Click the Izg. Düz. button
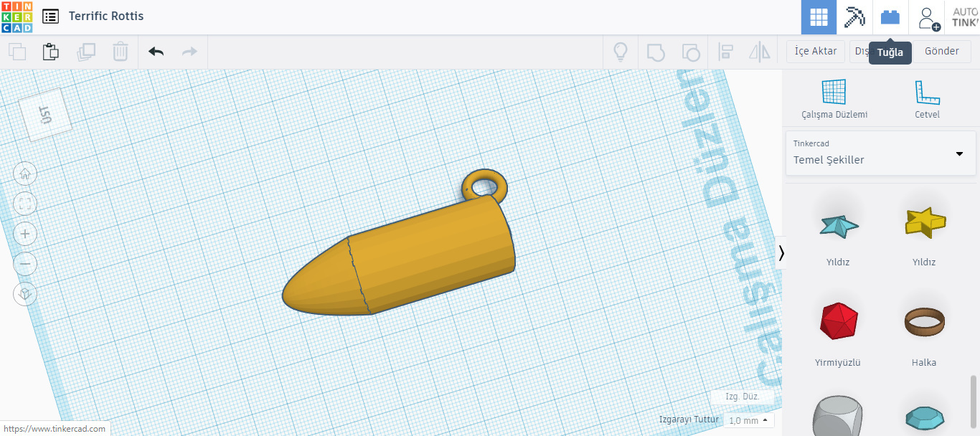The image size is (980, 436). 743,397
